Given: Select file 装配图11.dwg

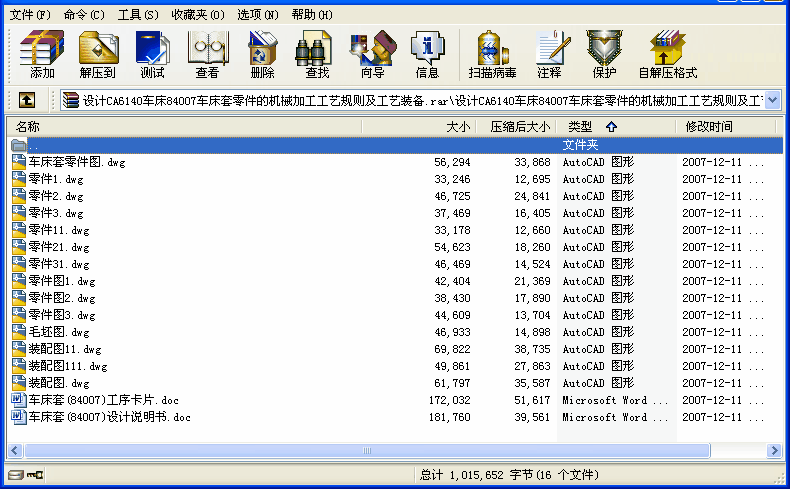Looking at the screenshot, I should (65, 349).
